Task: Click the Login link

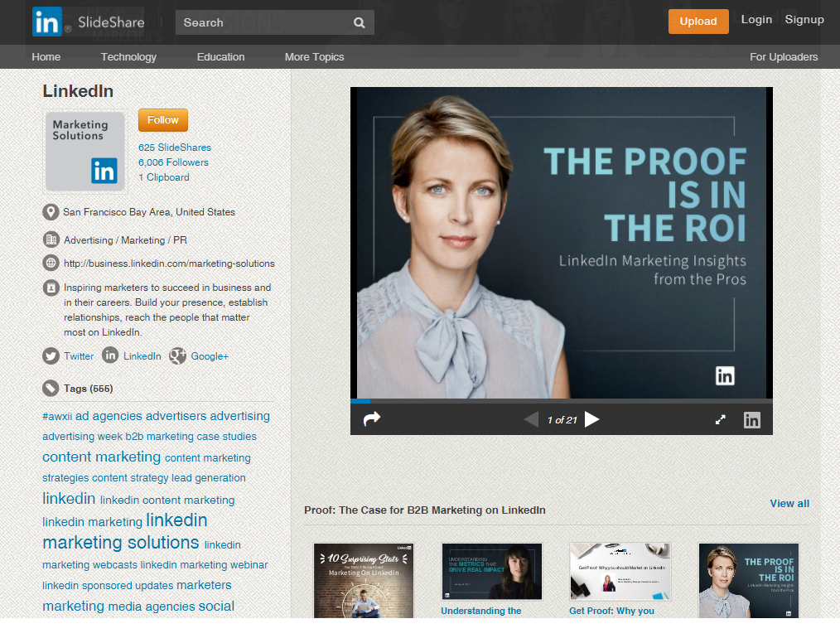Action: click(756, 20)
